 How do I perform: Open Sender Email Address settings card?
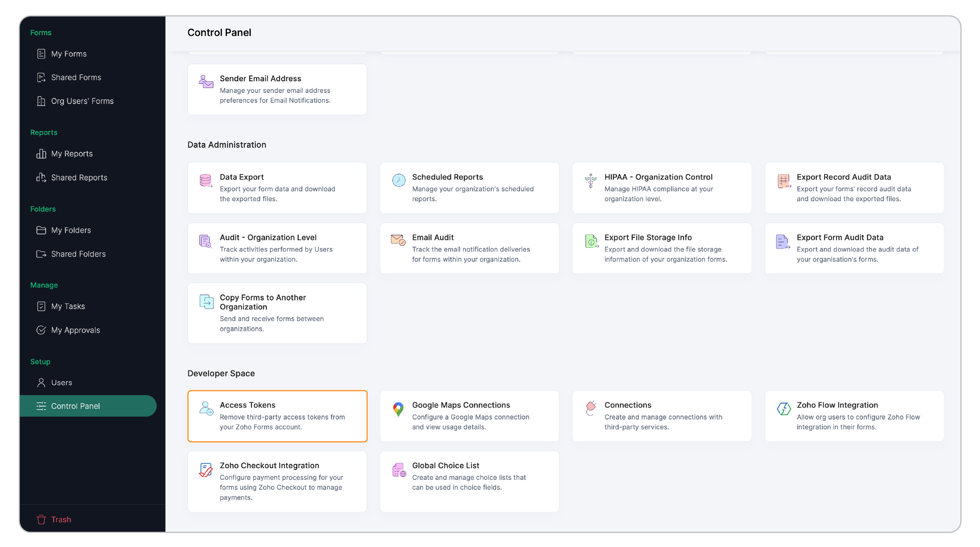click(x=277, y=89)
